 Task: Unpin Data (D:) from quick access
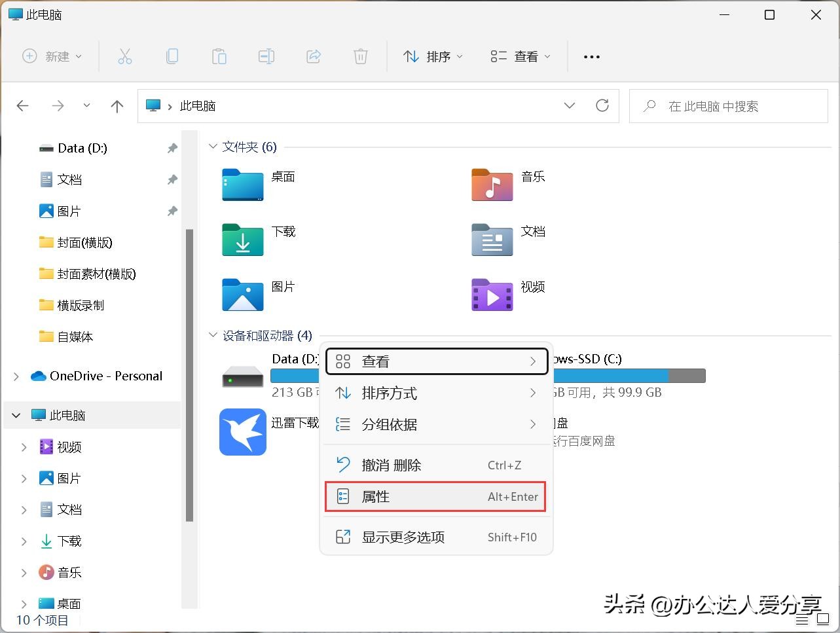[172, 148]
